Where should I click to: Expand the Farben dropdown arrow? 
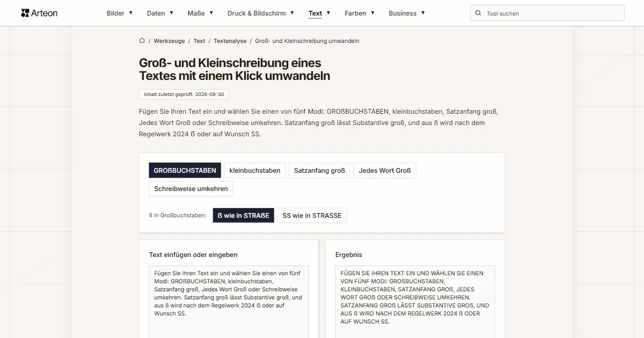coord(372,13)
